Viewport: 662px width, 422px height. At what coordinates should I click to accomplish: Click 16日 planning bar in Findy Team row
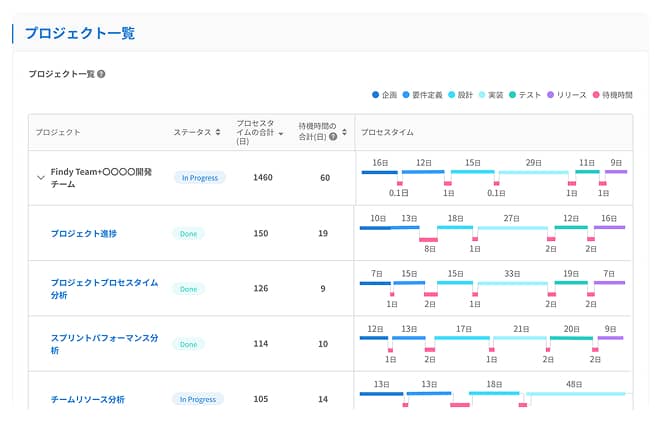pyautogui.click(x=380, y=172)
